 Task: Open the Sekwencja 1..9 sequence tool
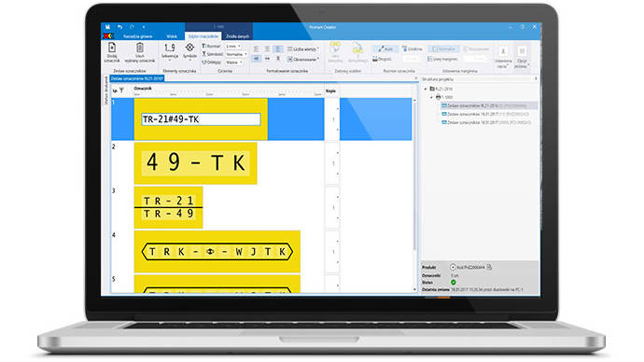pos(170,51)
